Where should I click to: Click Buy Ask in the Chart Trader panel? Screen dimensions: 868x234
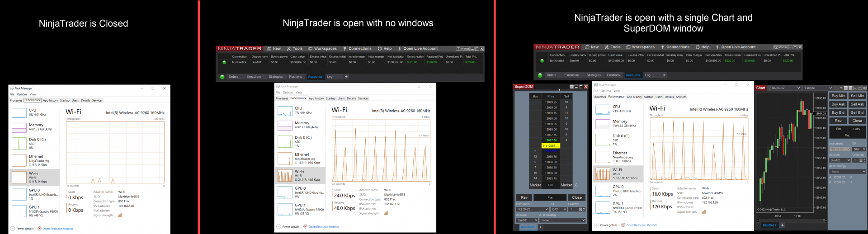click(838, 104)
